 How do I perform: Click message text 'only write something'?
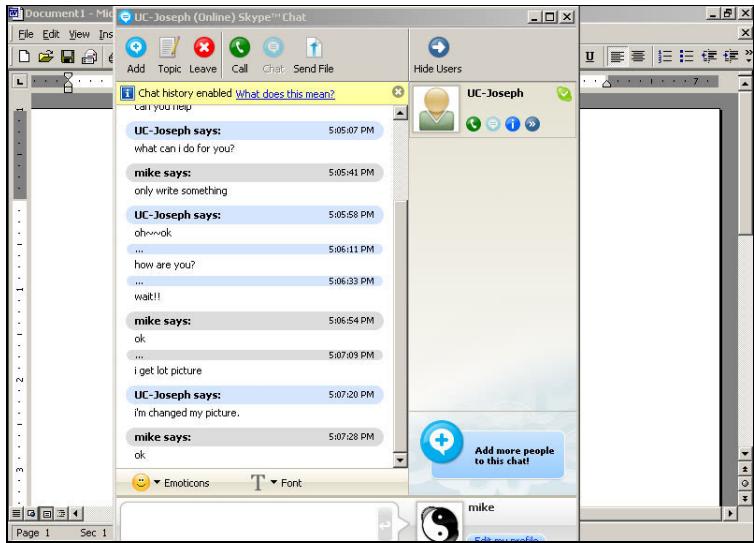[x=181, y=191]
